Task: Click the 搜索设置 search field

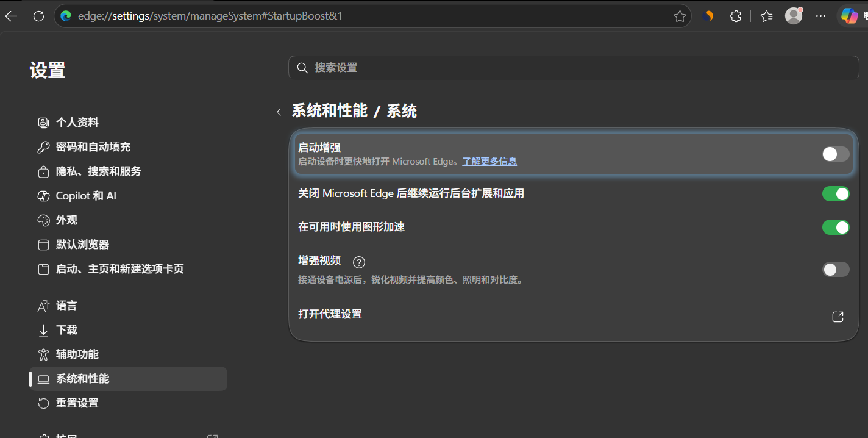Action: pos(574,68)
